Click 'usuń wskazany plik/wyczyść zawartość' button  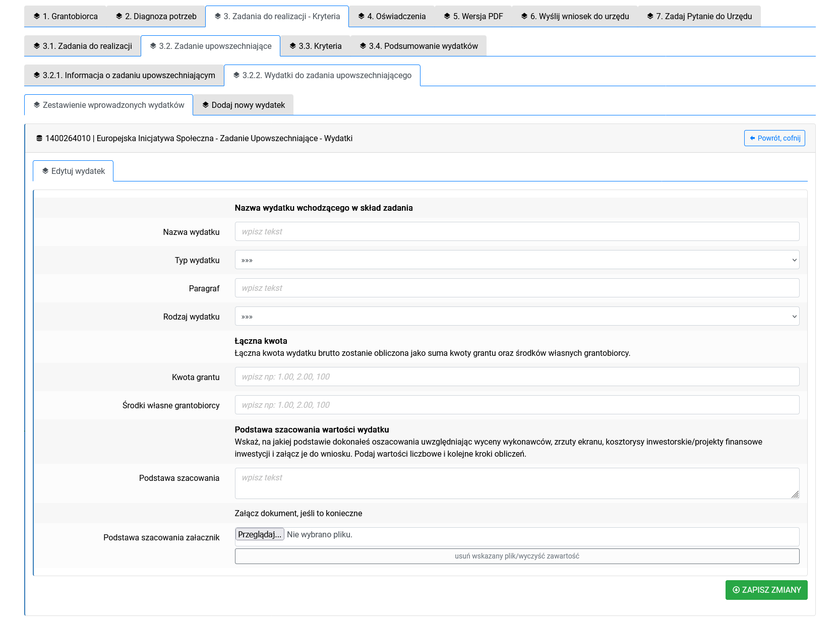click(517, 556)
